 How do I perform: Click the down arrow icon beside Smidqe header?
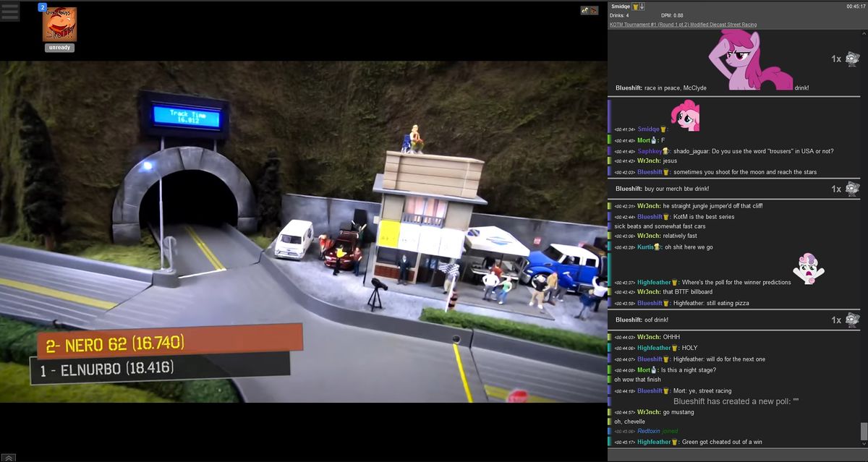[x=642, y=7]
